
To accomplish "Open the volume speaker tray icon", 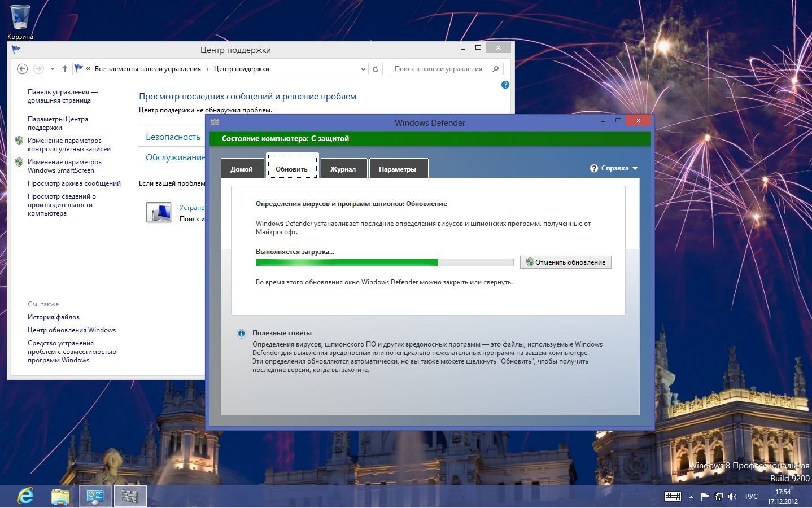I will point(732,497).
